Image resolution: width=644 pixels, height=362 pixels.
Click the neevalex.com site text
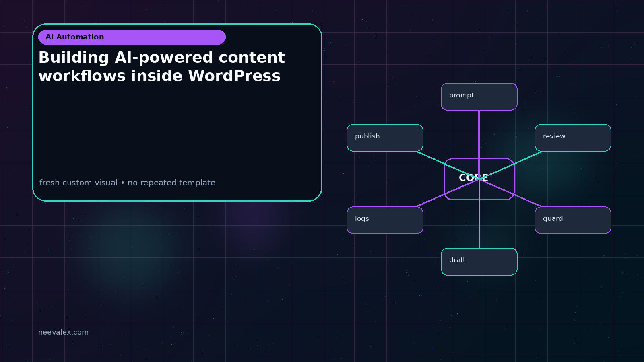(63, 332)
